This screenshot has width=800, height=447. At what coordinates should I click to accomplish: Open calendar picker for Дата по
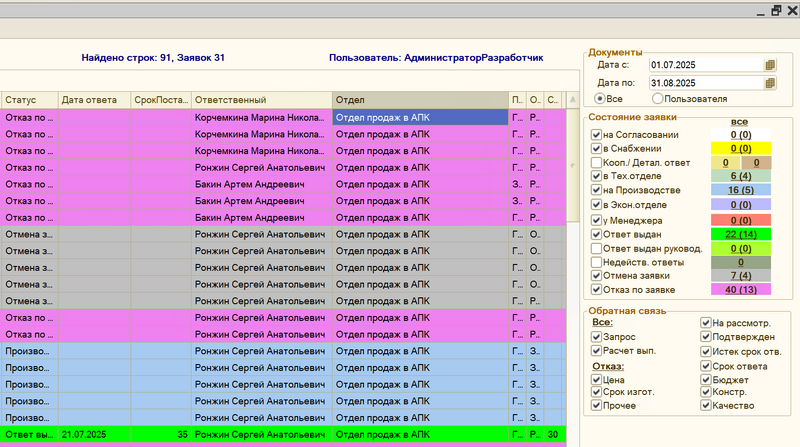770,83
